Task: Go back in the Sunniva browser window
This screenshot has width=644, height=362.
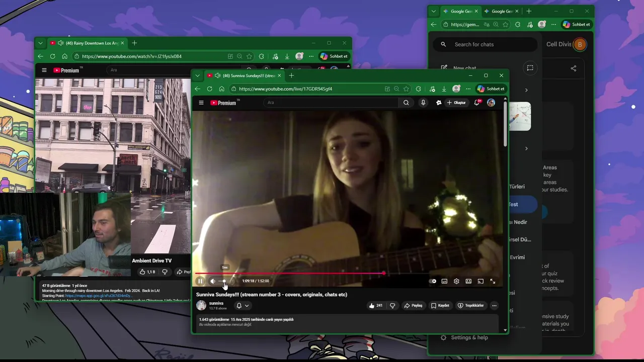Action: pos(197,89)
